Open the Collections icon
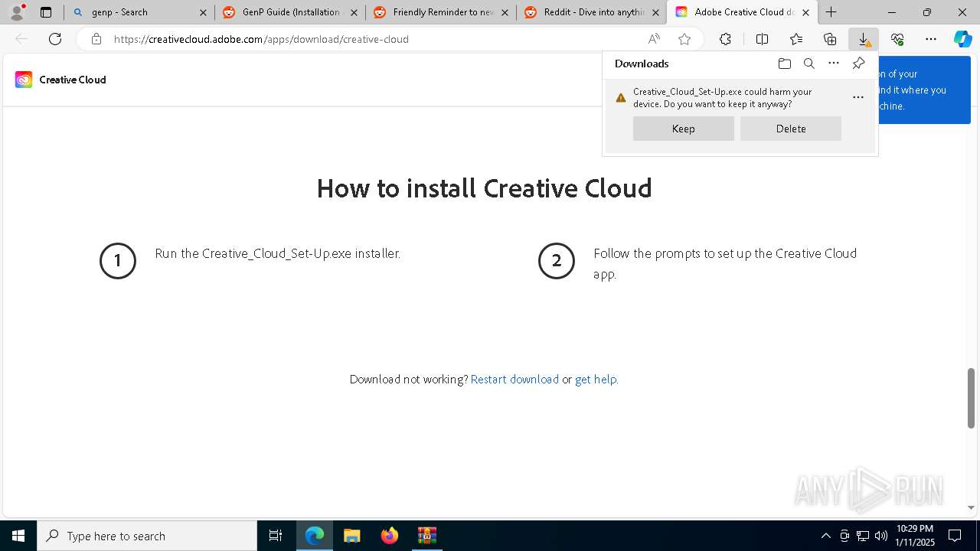 tap(830, 39)
